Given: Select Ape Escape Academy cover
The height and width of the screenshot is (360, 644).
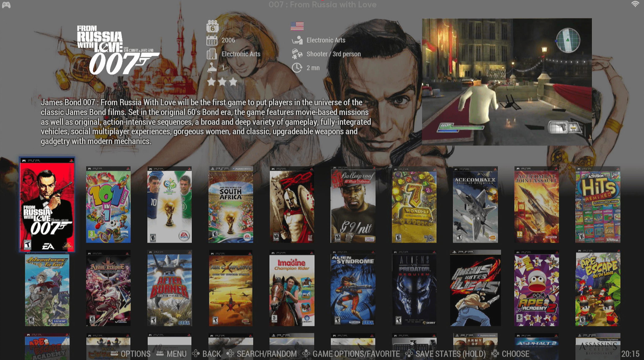Looking at the screenshot, I should coord(47,347).
